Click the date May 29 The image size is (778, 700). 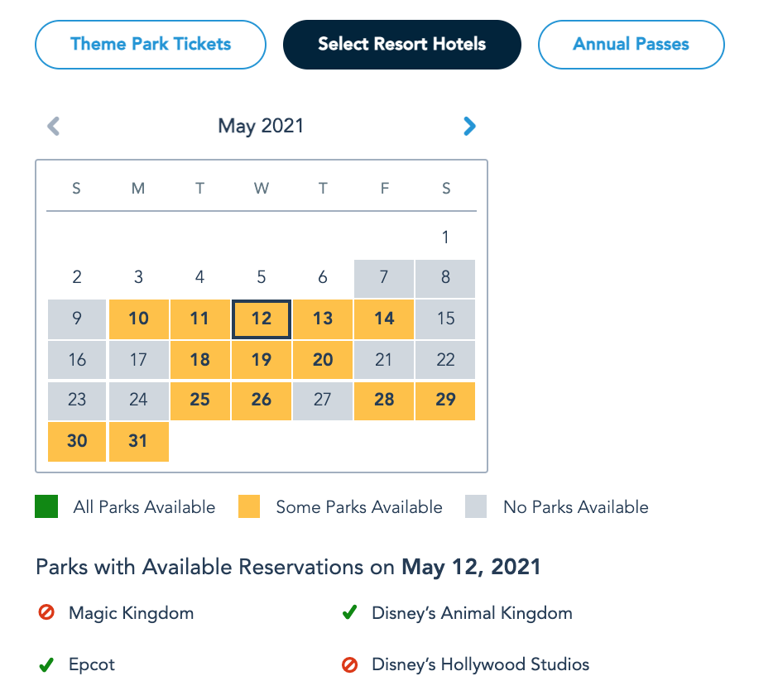point(445,400)
